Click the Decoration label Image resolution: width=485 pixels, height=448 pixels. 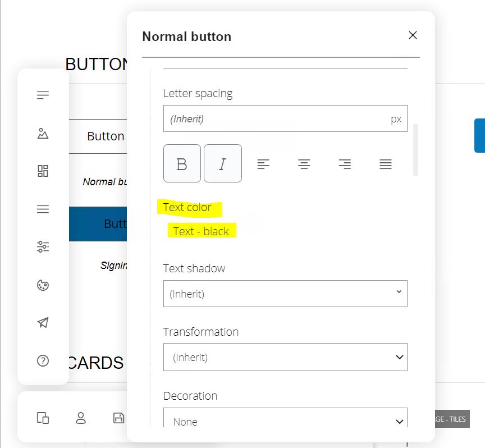tap(190, 396)
